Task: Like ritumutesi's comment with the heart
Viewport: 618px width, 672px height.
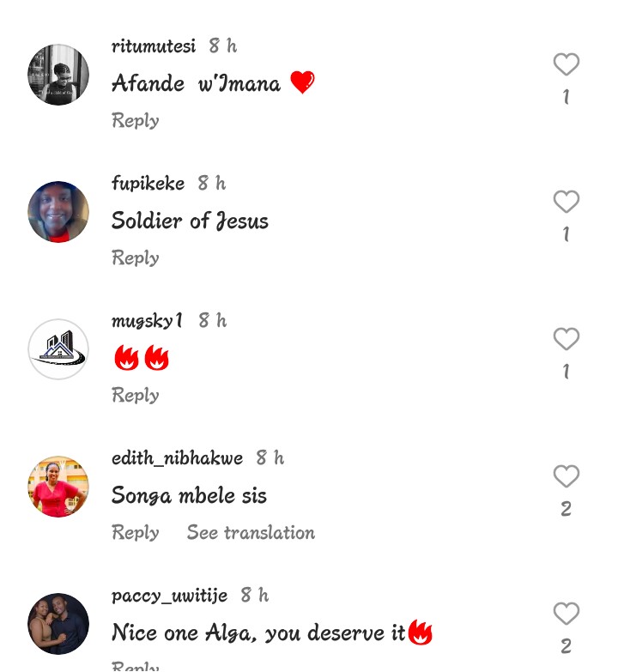Action: tap(566, 64)
